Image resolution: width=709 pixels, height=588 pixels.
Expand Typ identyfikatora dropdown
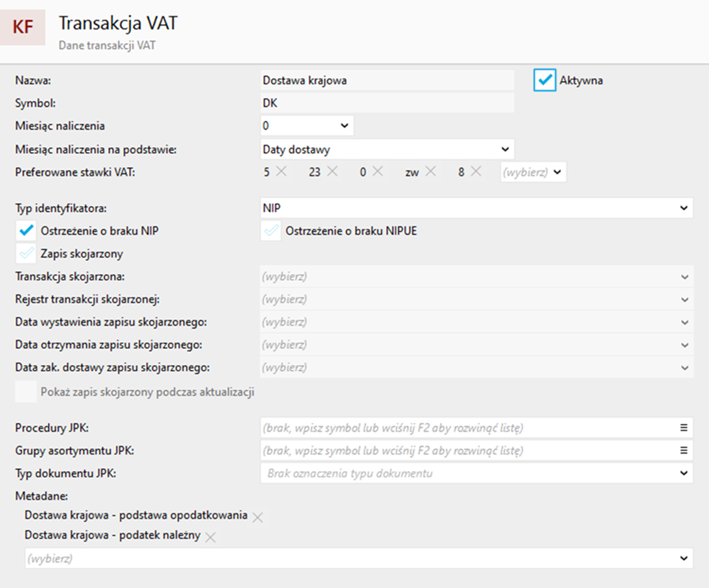[477, 208]
